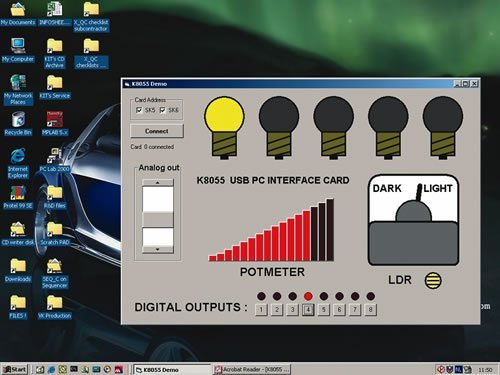Select SEQ_C on Sequencer shortcut

[x=55, y=274]
